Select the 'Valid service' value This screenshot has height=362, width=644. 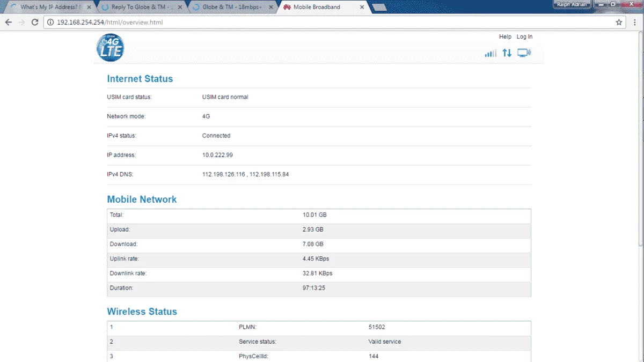click(385, 342)
